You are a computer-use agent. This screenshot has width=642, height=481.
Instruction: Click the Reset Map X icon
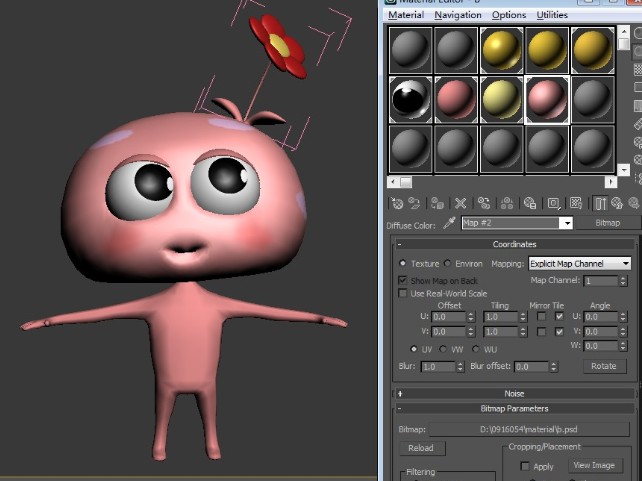[461, 203]
